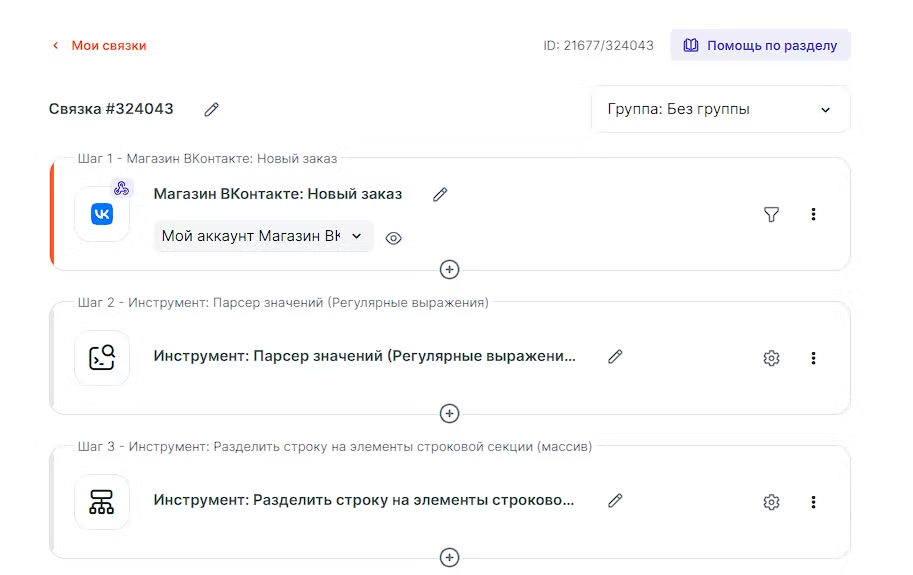Rename the Магазин ВКонтакте step with pencil
This screenshot has height=575, width=913.
point(440,194)
